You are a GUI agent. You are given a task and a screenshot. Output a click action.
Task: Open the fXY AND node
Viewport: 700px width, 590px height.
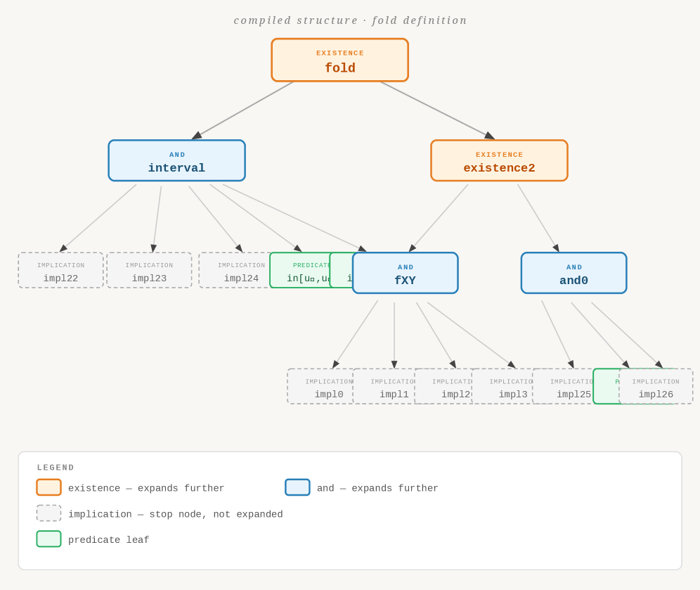pos(405,274)
